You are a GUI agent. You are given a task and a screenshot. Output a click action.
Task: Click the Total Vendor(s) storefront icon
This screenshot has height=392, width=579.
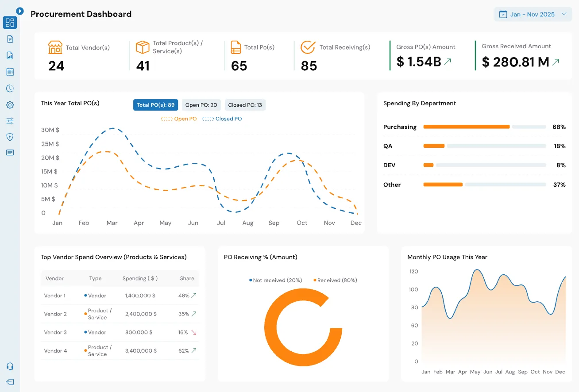[x=55, y=47]
